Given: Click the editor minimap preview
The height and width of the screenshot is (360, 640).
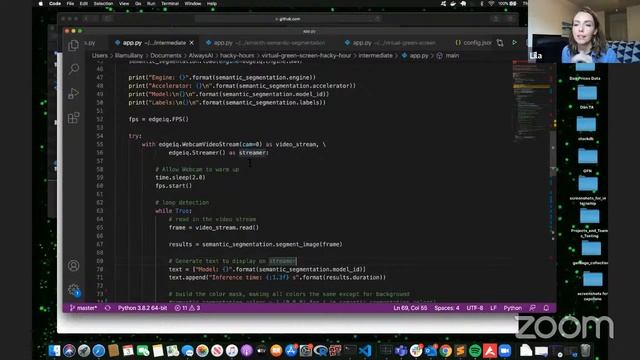Looking at the screenshot, I should [x=531, y=102].
